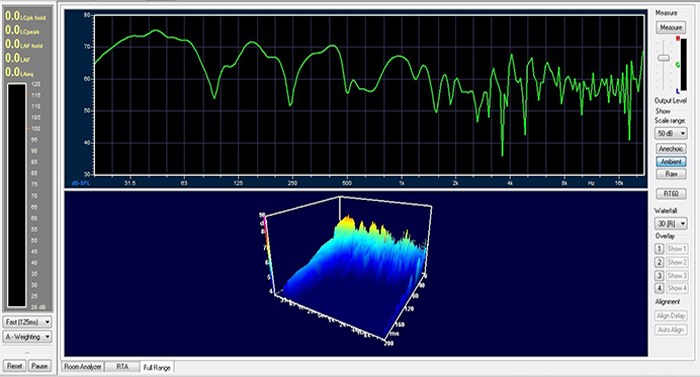Viewport: 700px width, 377px height.
Task: Open the Waterfall 3D [R] dropdown
Action: pyautogui.click(x=671, y=223)
